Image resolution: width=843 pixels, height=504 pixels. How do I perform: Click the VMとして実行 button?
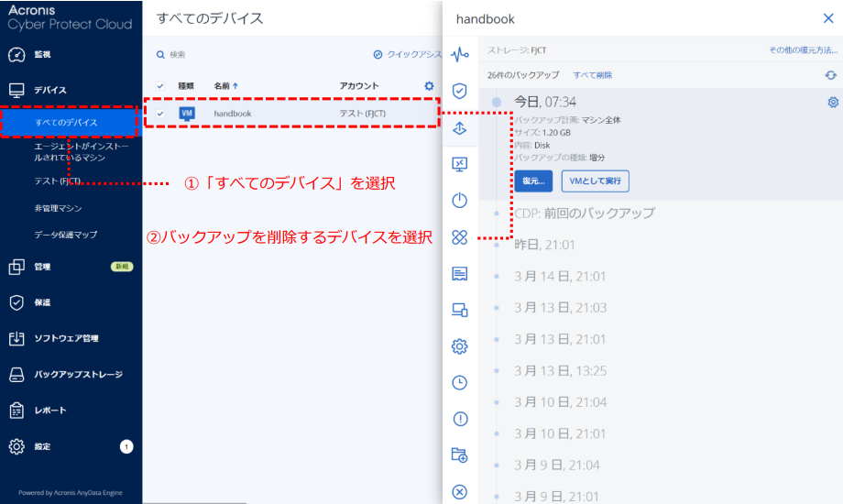tap(595, 181)
